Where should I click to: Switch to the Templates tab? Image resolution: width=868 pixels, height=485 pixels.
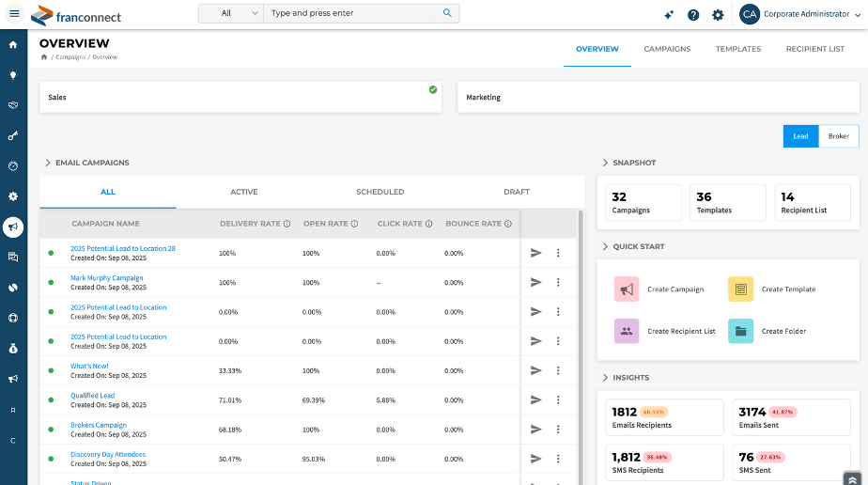coord(737,49)
